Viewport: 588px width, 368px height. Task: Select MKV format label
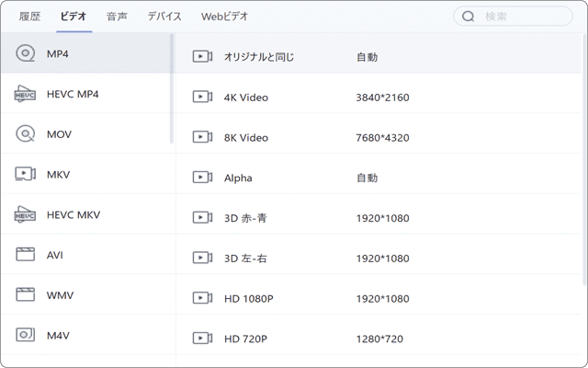point(58,175)
